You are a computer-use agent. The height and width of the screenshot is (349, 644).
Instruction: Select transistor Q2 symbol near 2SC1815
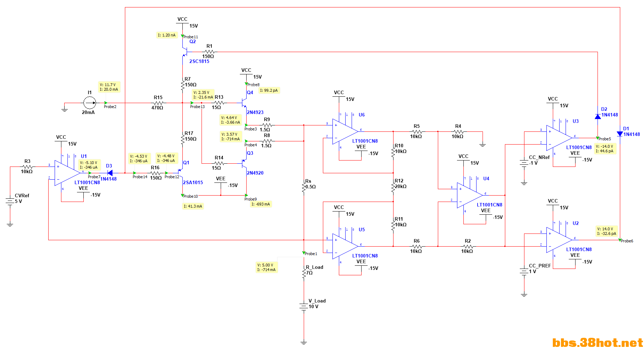[x=185, y=52]
